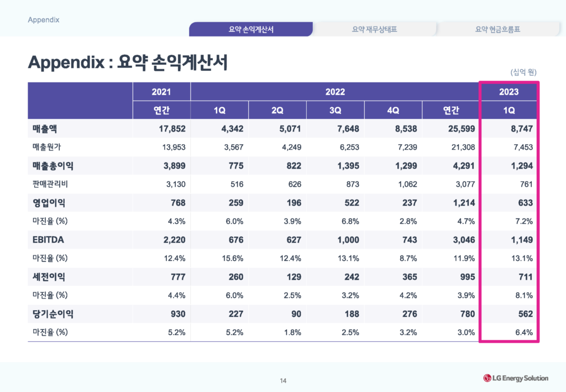Click the operating margin value 7.2%
This screenshot has width=566, height=392.
coord(525,221)
